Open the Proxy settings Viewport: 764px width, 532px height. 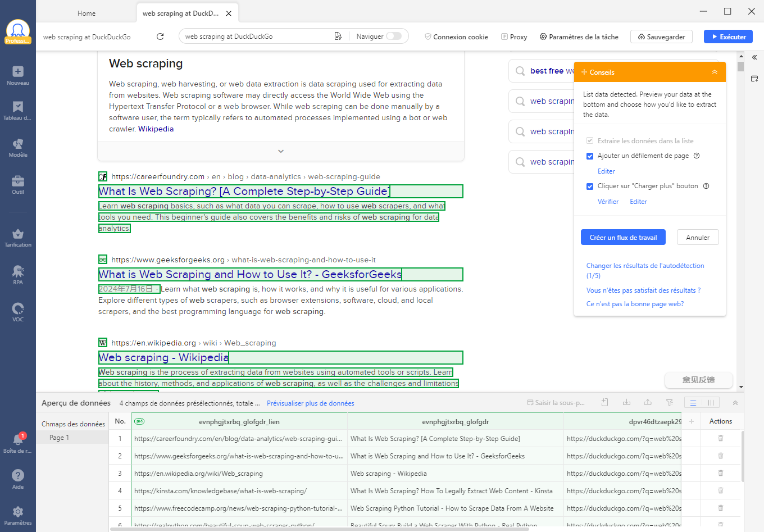coord(514,37)
